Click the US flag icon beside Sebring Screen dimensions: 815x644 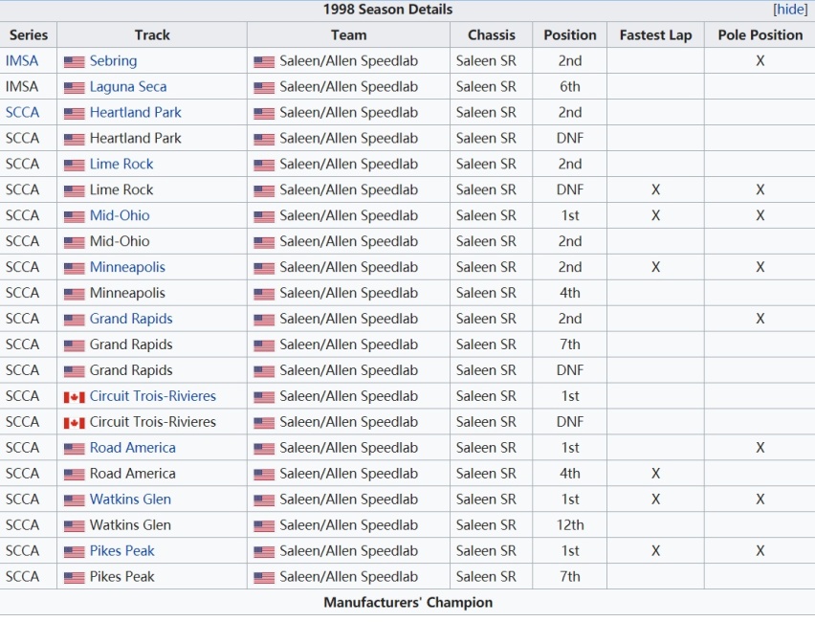[x=74, y=62]
